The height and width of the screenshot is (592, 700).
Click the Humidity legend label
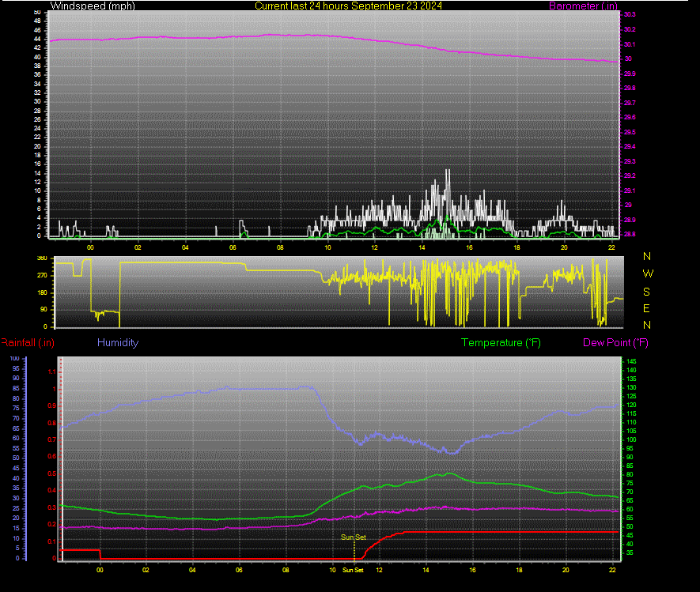[118, 342]
